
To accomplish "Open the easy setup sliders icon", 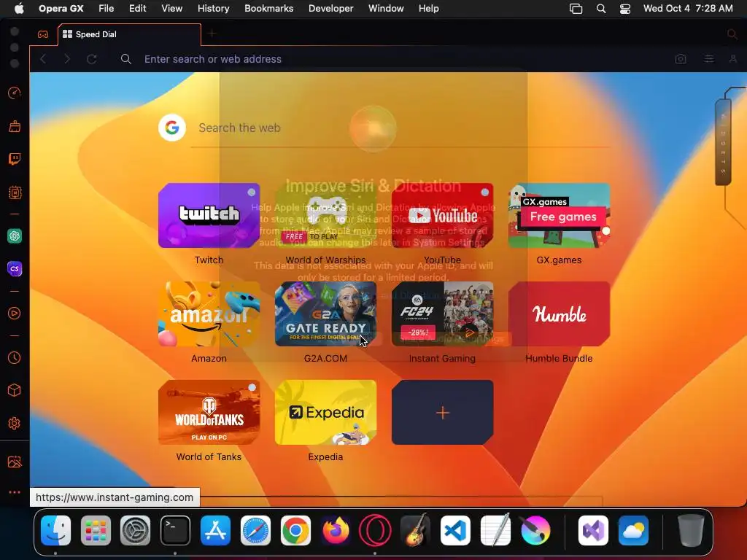I will click(709, 59).
